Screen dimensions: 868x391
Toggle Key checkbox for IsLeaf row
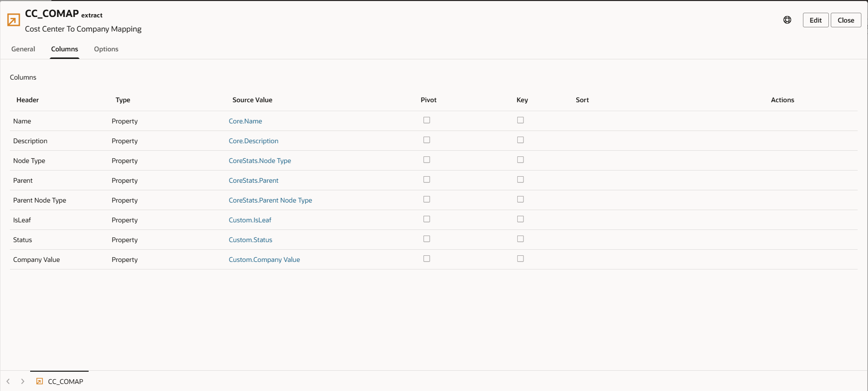coord(521,219)
